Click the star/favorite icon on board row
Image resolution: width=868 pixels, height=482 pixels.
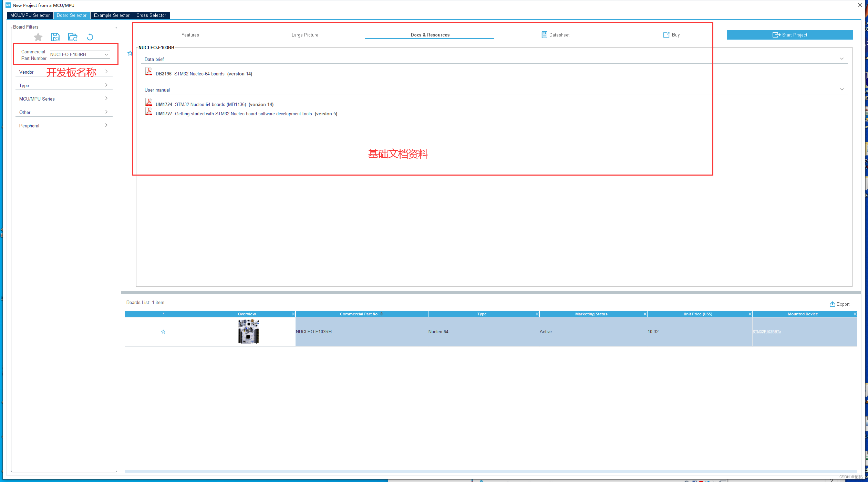[163, 331]
